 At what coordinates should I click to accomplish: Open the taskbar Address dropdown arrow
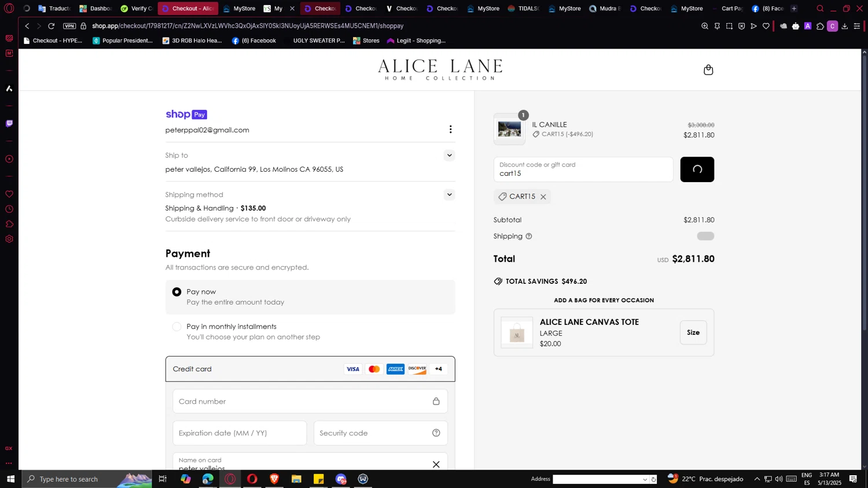point(645,479)
